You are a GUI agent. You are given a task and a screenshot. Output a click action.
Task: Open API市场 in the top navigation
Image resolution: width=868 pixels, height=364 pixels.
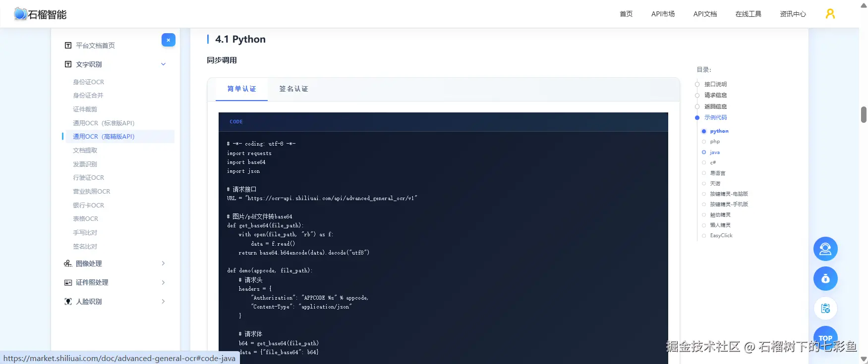(663, 14)
